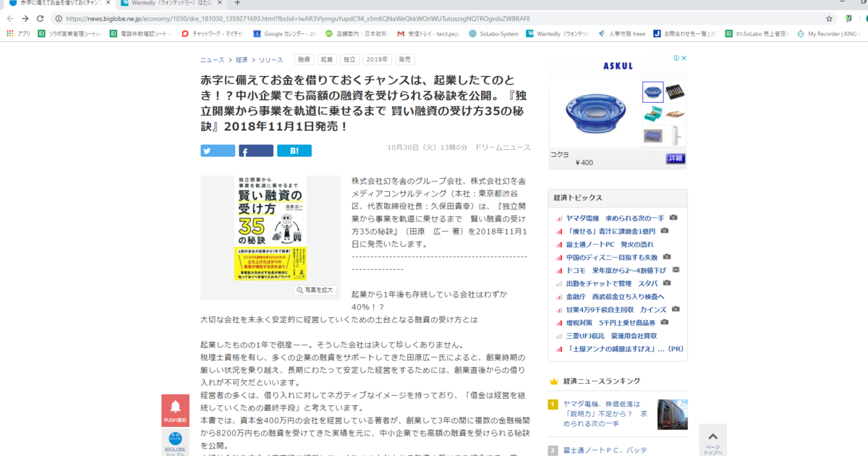Image resolution: width=868 pixels, height=456 pixels.
Task: Open 金融庁 西武信金立ち入り検査へ topic
Action: (615, 296)
